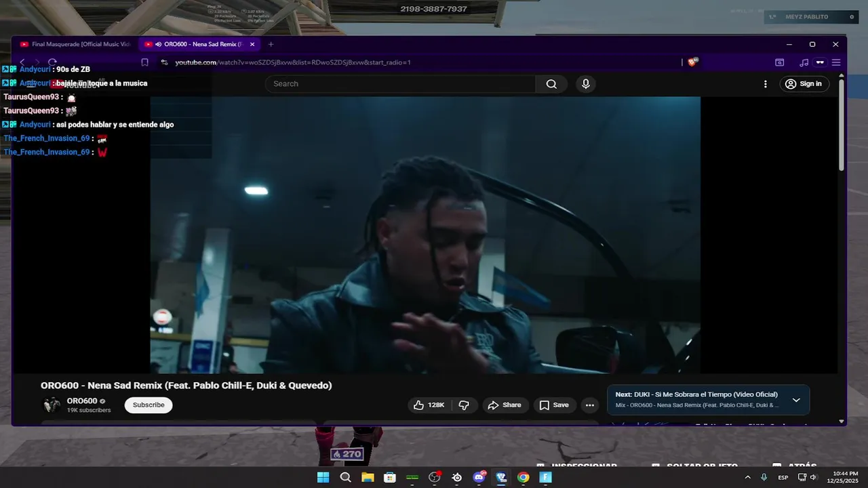
Task: Open the ORO600 channel avatar
Action: click(52, 405)
